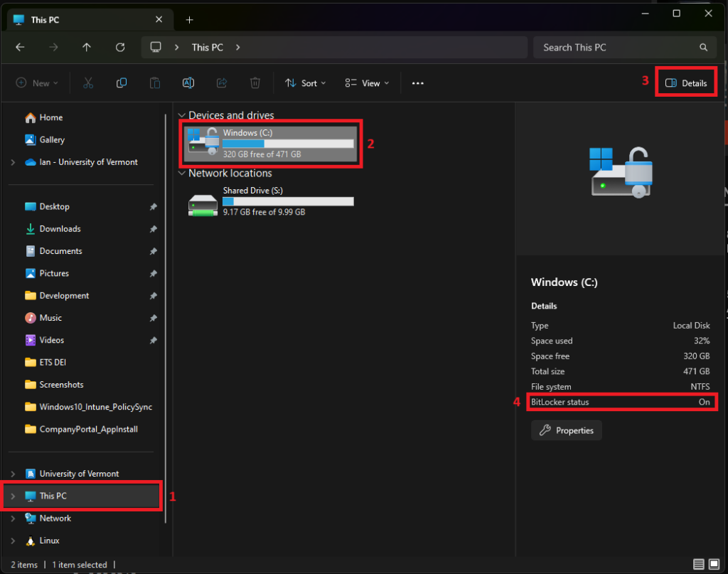Cut the selected item using toolbar
This screenshot has height=574, width=728.
point(88,83)
